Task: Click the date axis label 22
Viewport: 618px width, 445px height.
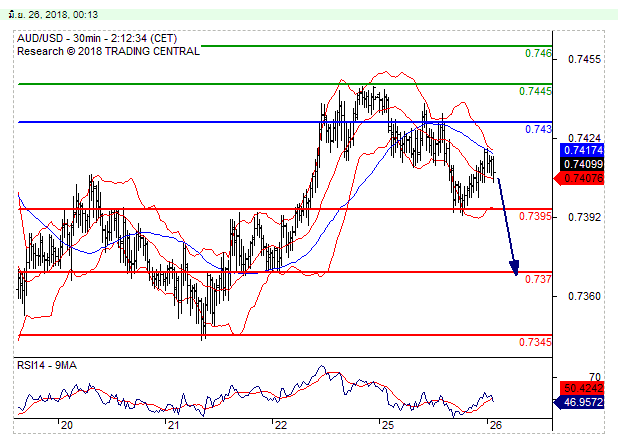Action: tap(281, 425)
